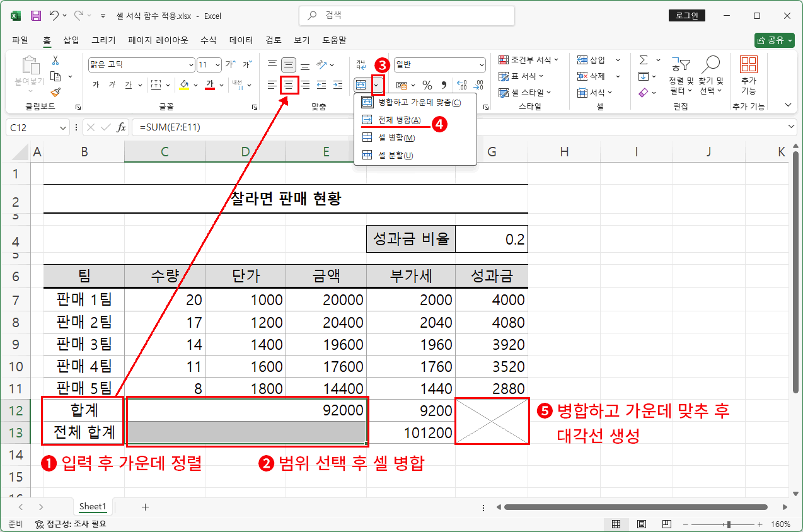Toggle bold formatting
Screen dimensions: 803x532
coord(96,85)
